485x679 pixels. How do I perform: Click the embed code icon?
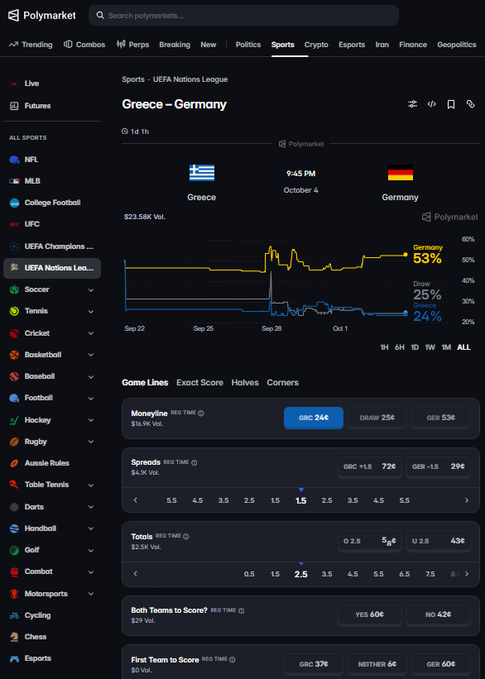tap(432, 104)
